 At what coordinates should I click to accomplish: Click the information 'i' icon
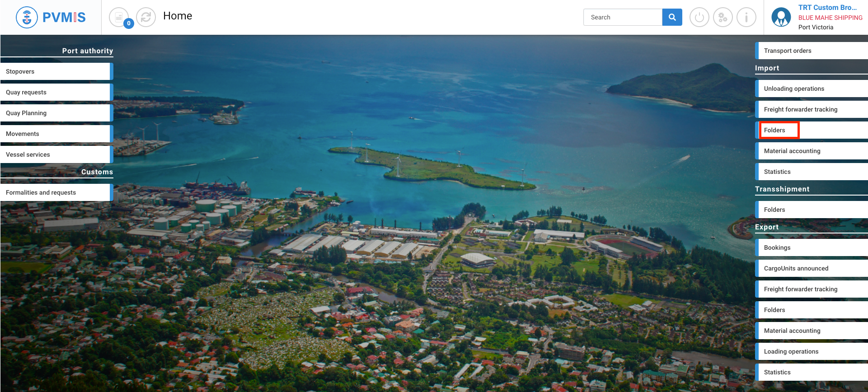(746, 18)
